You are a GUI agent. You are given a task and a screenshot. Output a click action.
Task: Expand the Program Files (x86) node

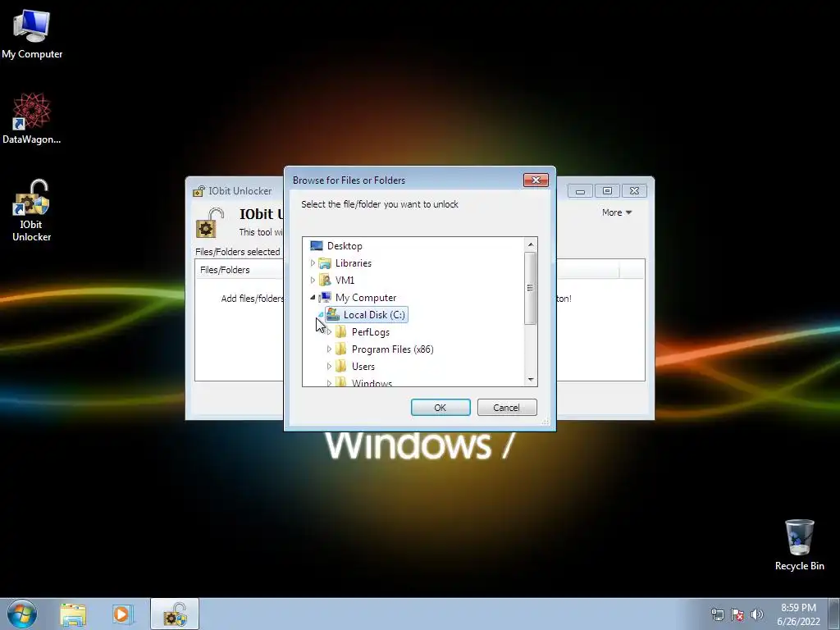[329, 349]
